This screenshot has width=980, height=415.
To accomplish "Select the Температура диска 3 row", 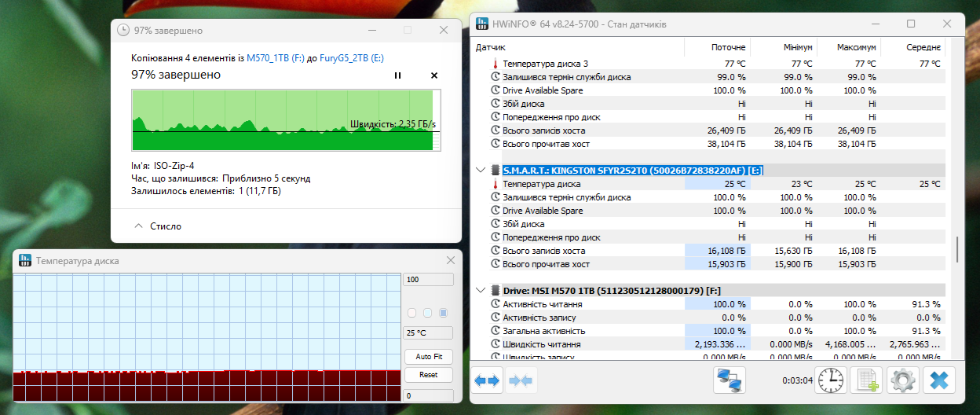I will (x=708, y=64).
